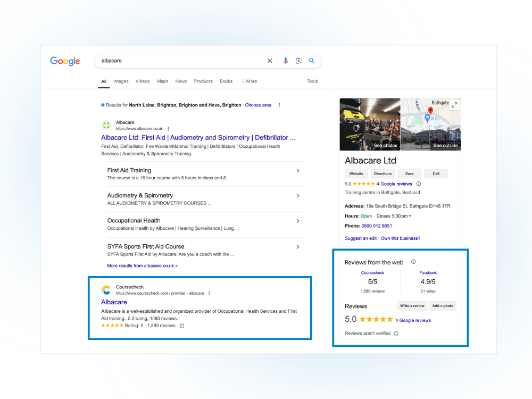Open the Audiometry & Spirometry sitelink

click(x=140, y=195)
